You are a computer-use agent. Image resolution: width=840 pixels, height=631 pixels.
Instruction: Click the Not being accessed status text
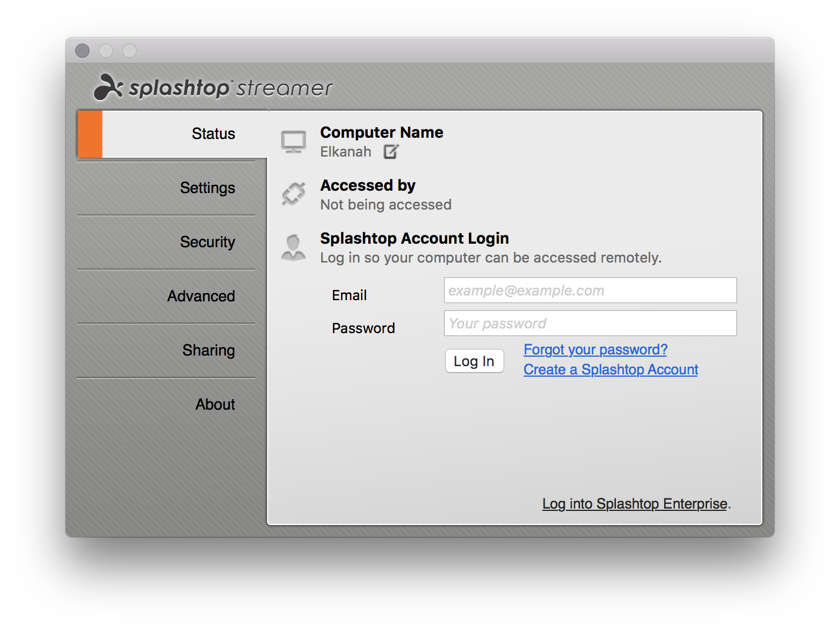click(x=386, y=205)
